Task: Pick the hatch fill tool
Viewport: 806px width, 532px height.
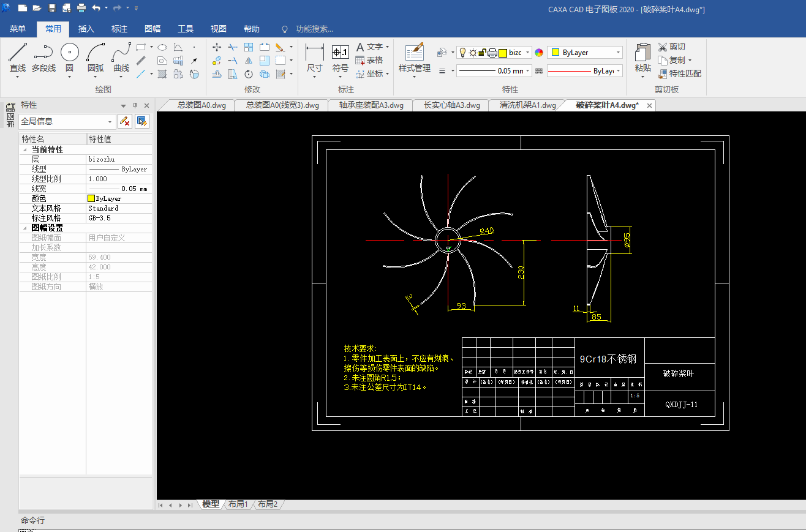Action: (162, 74)
